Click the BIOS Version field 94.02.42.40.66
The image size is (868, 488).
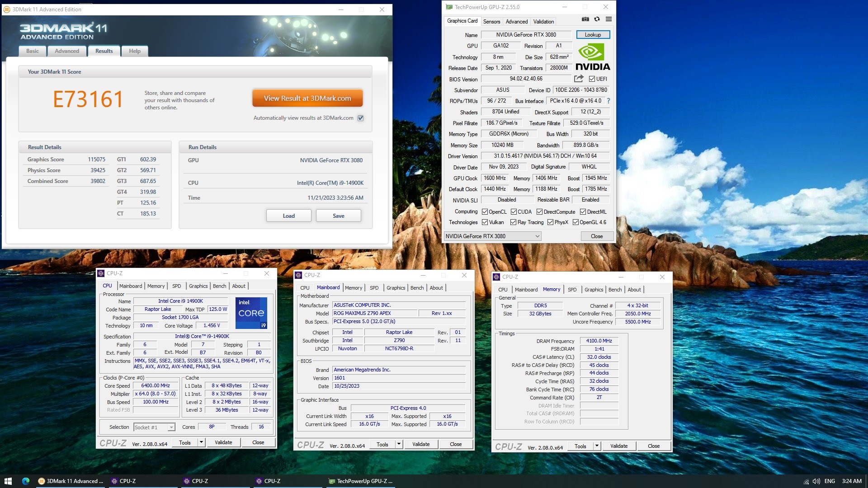tap(526, 79)
